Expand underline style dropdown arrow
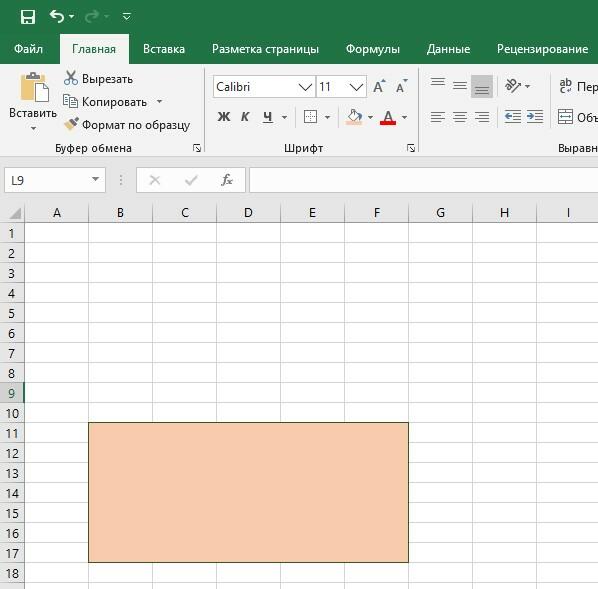 [285, 117]
